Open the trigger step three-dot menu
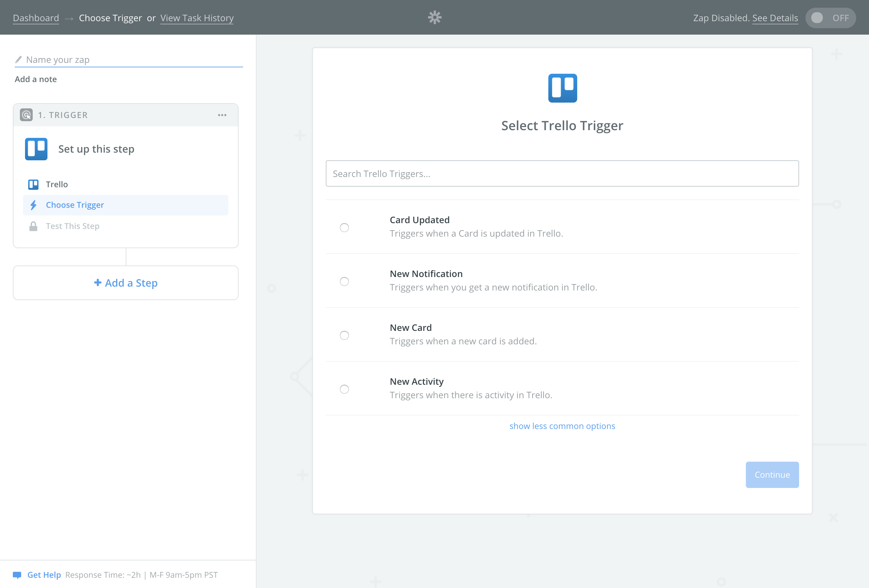This screenshot has width=869, height=588. 222,115
